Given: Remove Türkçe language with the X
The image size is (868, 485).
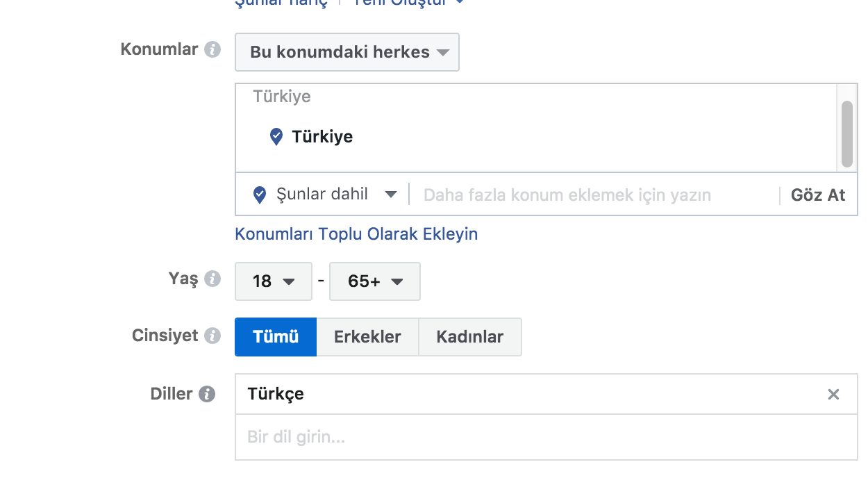Looking at the screenshot, I should [x=833, y=395].
